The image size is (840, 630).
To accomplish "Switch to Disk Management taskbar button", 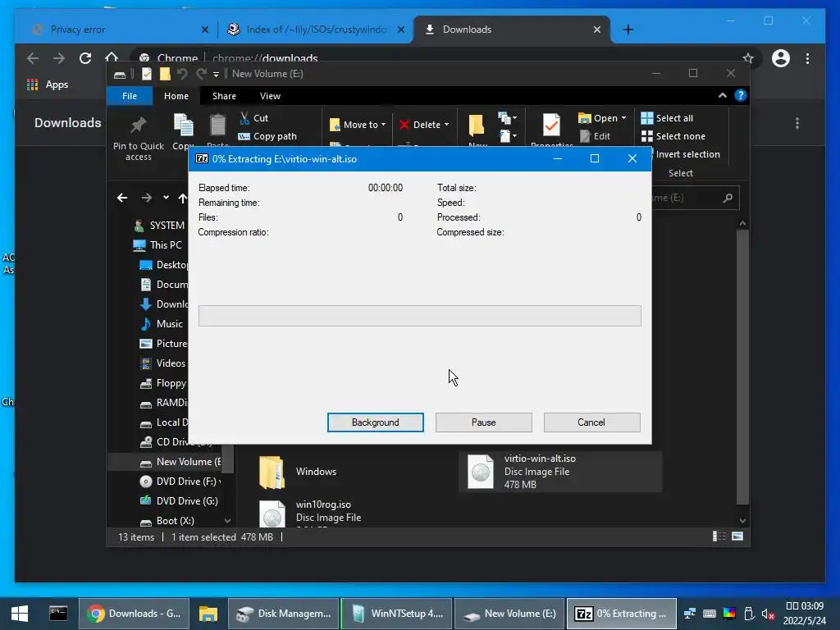I will (283, 614).
